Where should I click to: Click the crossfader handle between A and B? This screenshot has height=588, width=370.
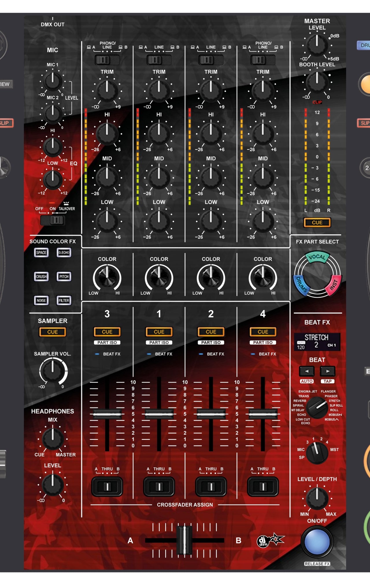click(x=184, y=540)
